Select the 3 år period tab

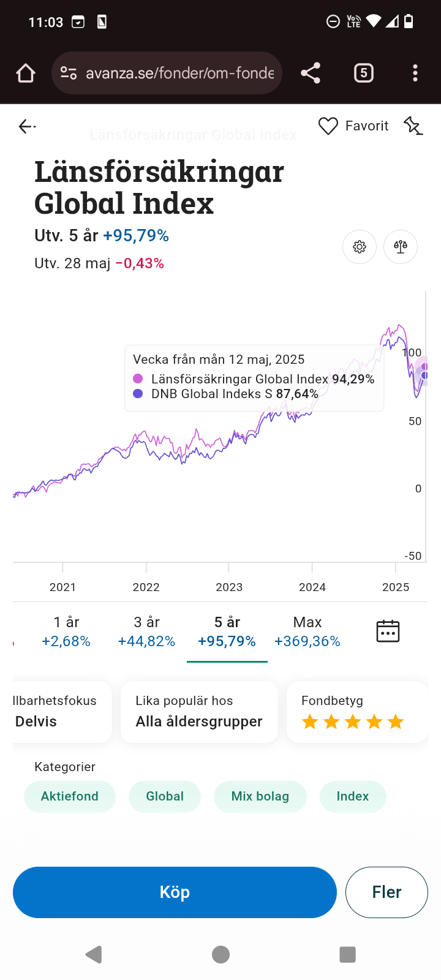[146, 631]
